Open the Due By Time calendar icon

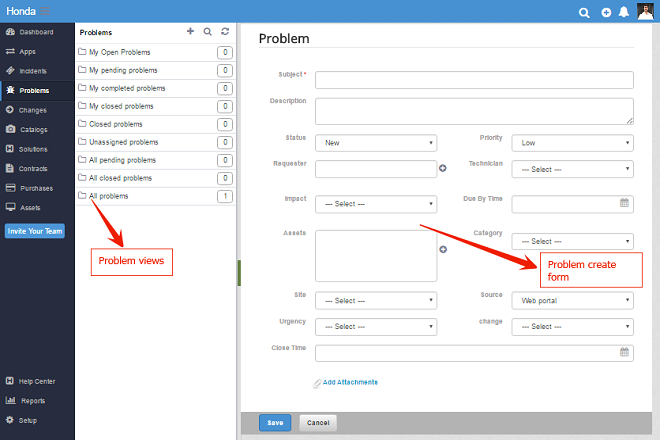click(x=624, y=203)
